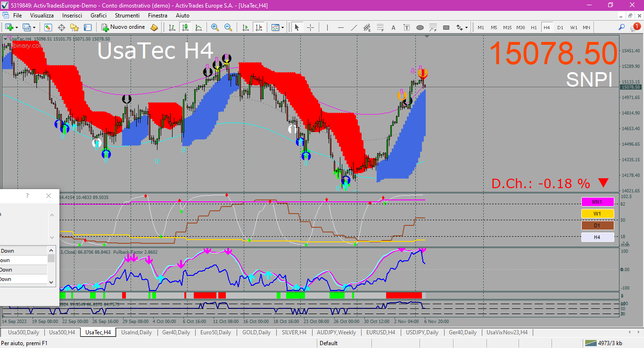This screenshot has height=348, width=644.
Task: Open the Strumenti menu
Action: (128, 16)
